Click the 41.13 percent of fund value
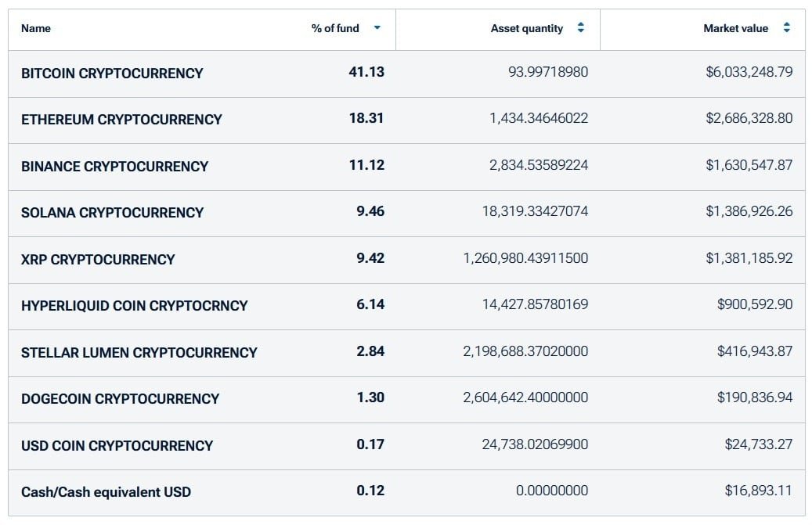This screenshot has height=525, width=812. click(x=366, y=72)
